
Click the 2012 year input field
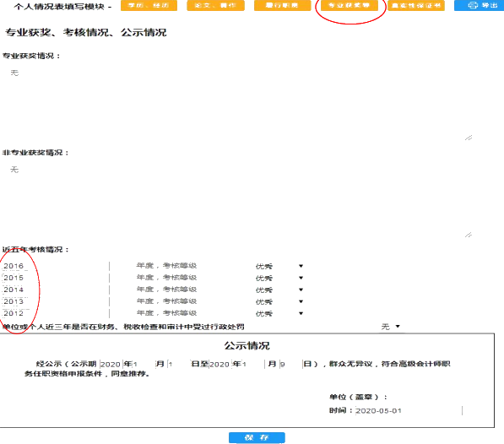click(56, 313)
